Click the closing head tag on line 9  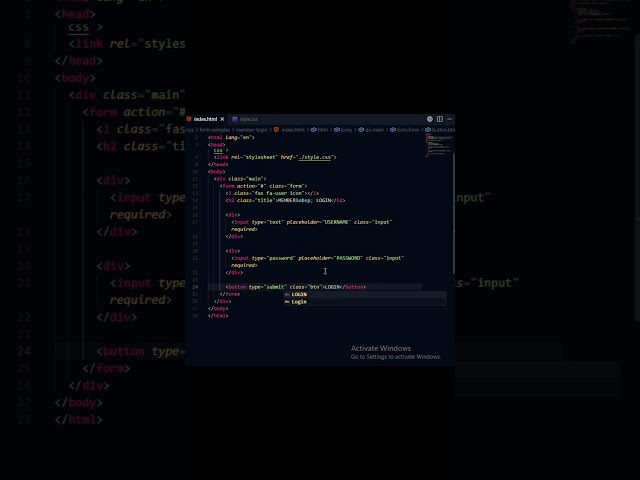click(218, 164)
